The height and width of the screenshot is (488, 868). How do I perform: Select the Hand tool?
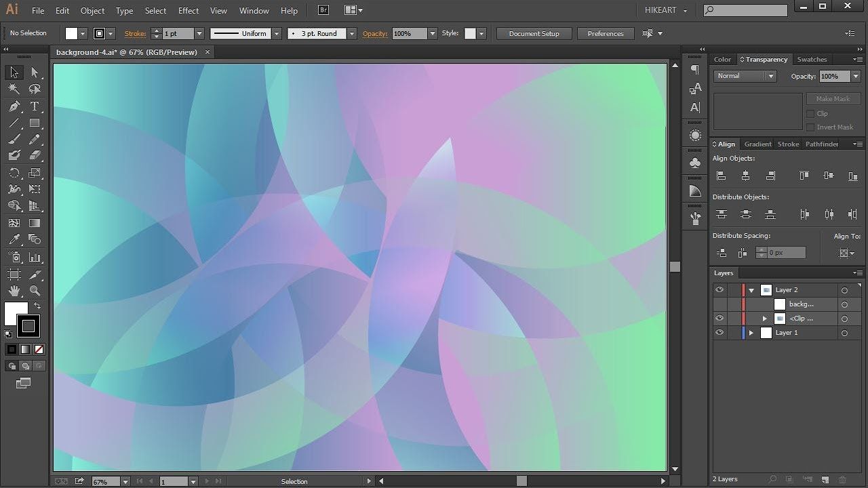14,291
